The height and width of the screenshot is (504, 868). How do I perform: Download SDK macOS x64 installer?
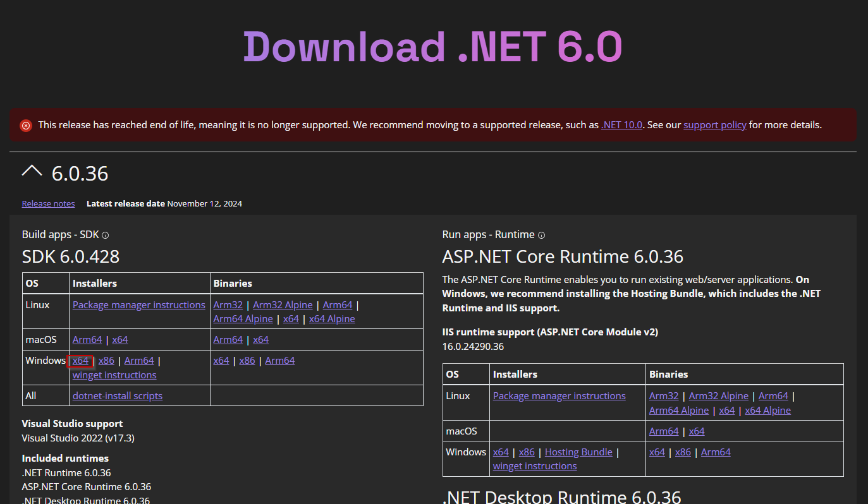click(x=120, y=340)
